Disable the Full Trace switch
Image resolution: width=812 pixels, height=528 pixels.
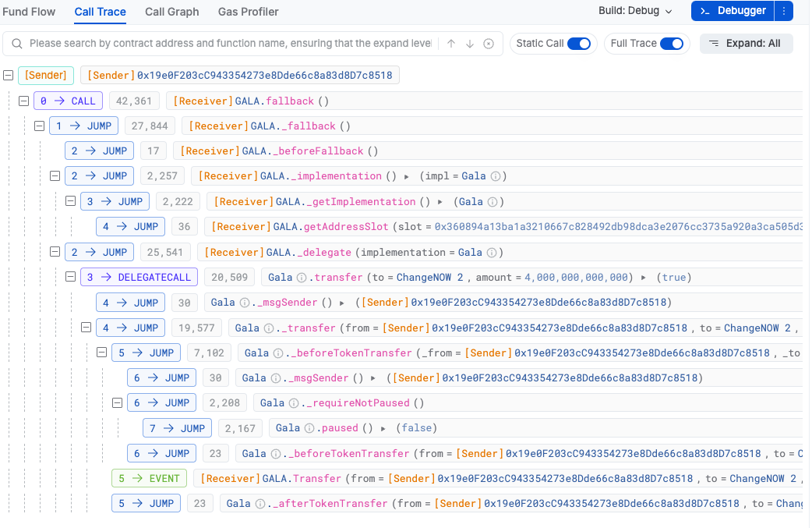(x=671, y=44)
